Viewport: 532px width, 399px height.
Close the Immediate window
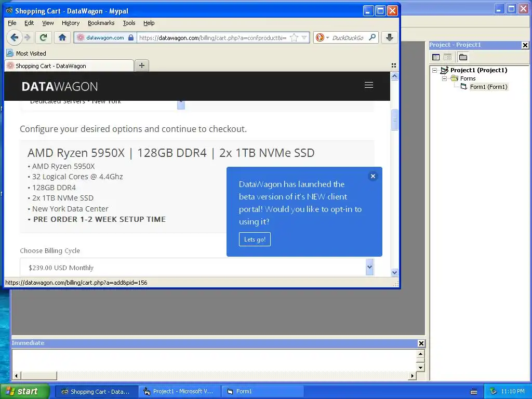(x=421, y=343)
